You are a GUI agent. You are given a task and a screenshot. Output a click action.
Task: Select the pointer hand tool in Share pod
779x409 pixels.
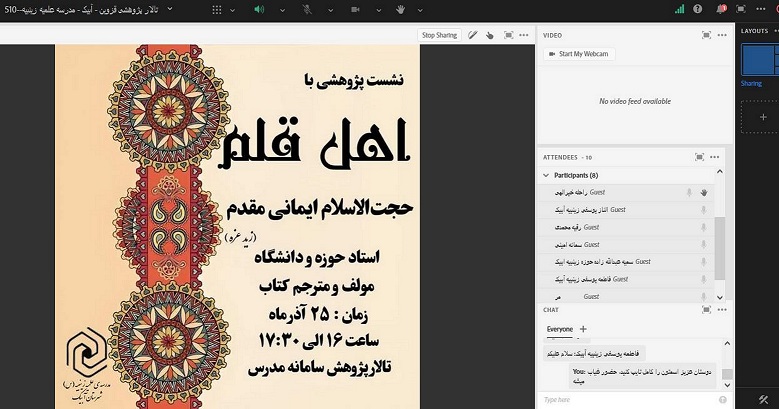490,35
